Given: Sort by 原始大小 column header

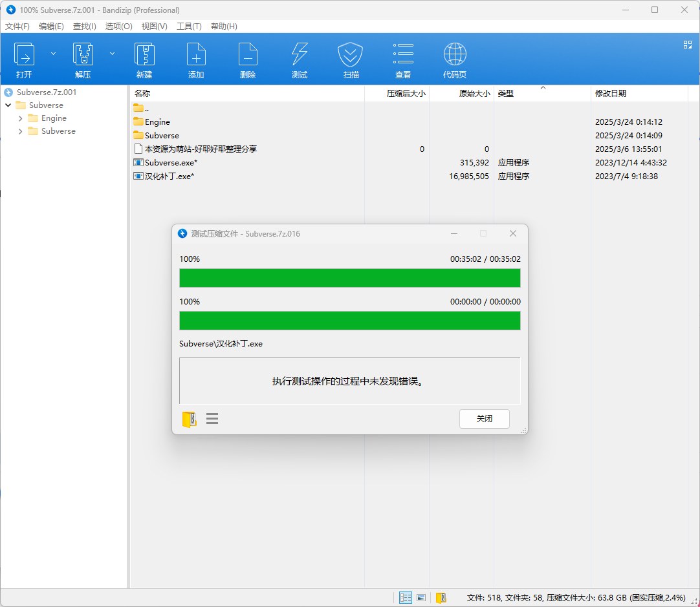Looking at the screenshot, I should 462,93.
